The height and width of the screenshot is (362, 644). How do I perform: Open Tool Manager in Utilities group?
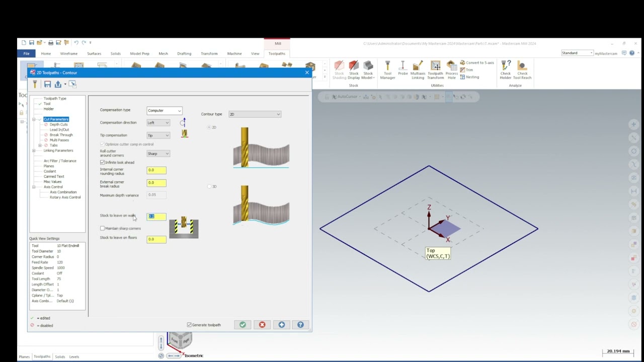(387, 70)
